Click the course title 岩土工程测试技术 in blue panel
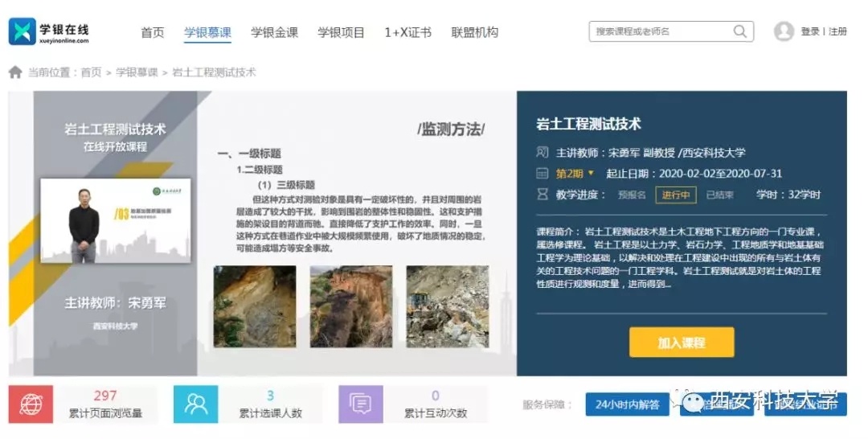The width and height of the screenshot is (868, 439). (588, 124)
